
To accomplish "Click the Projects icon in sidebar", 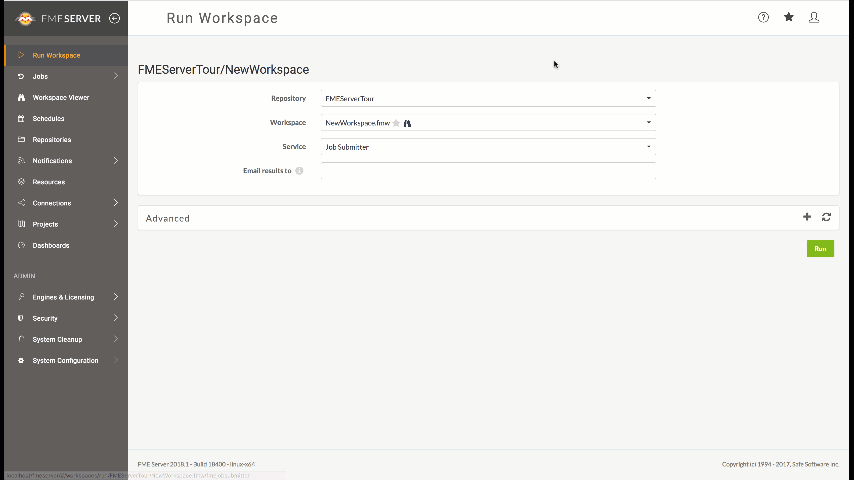I will [21, 224].
